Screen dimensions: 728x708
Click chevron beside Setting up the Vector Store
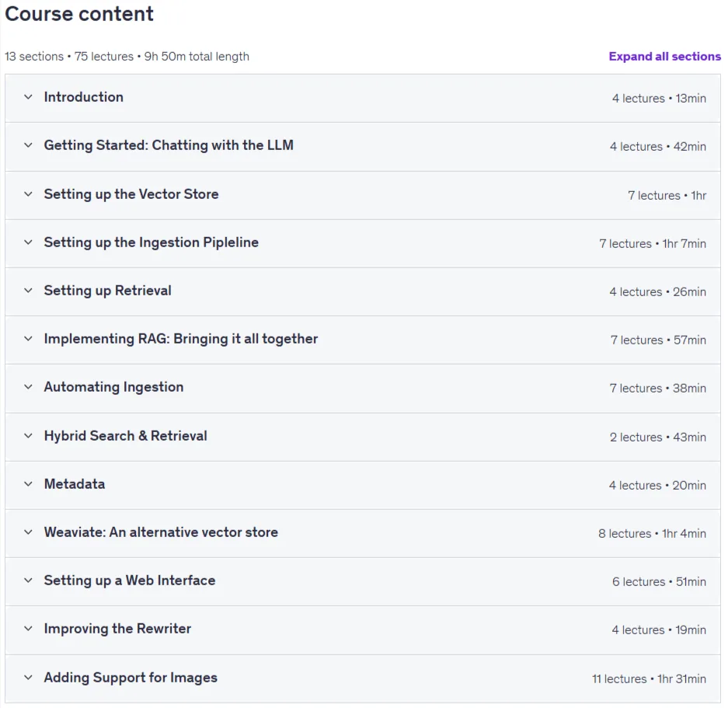[28, 194]
